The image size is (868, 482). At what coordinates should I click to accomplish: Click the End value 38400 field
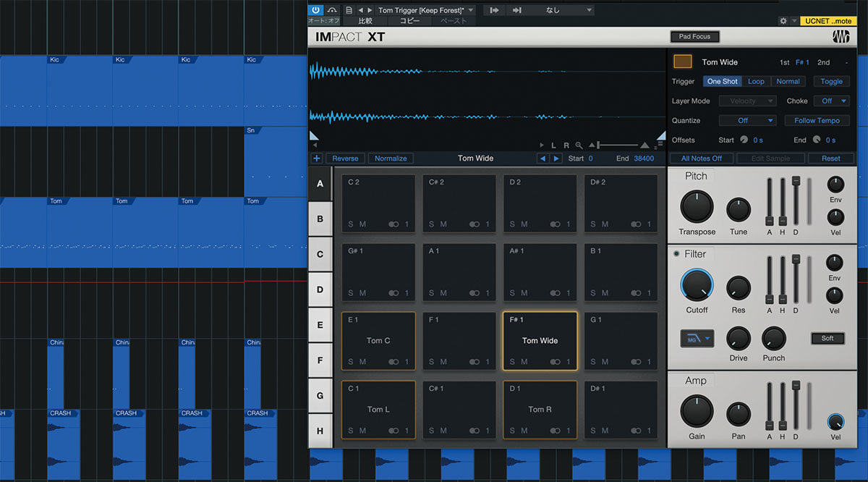coord(644,158)
